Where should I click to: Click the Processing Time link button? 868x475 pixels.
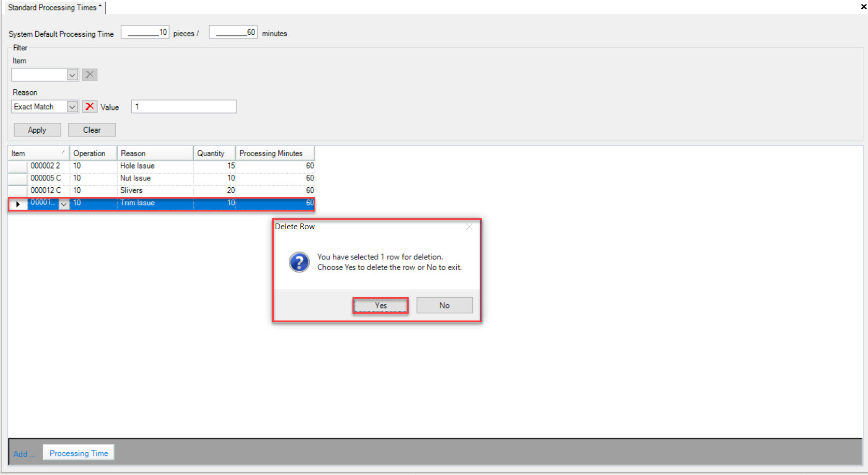pyautogui.click(x=79, y=453)
